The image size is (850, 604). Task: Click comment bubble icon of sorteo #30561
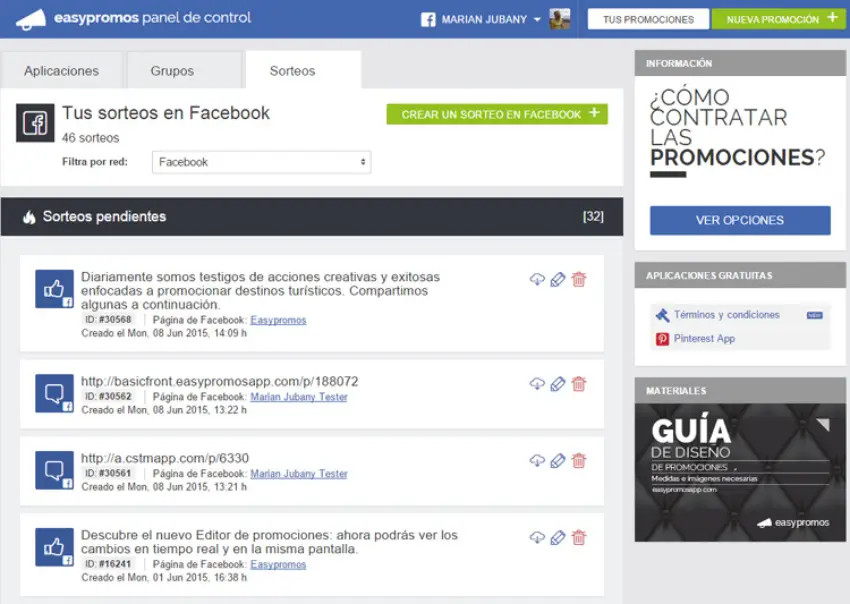point(54,470)
